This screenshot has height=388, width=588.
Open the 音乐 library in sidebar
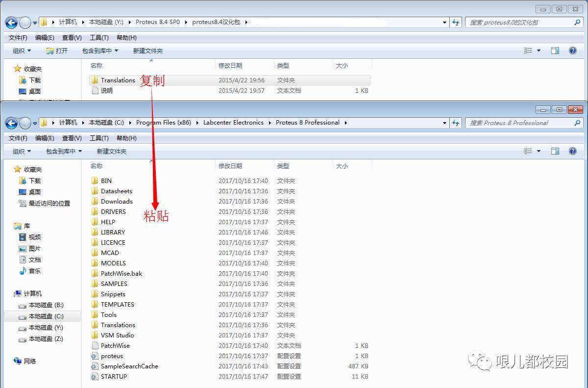point(30,271)
